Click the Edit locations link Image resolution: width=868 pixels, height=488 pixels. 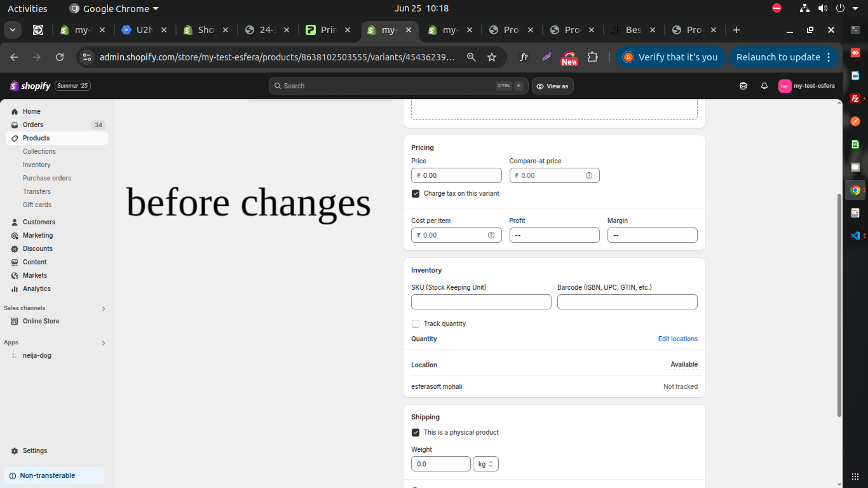click(677, 339)
